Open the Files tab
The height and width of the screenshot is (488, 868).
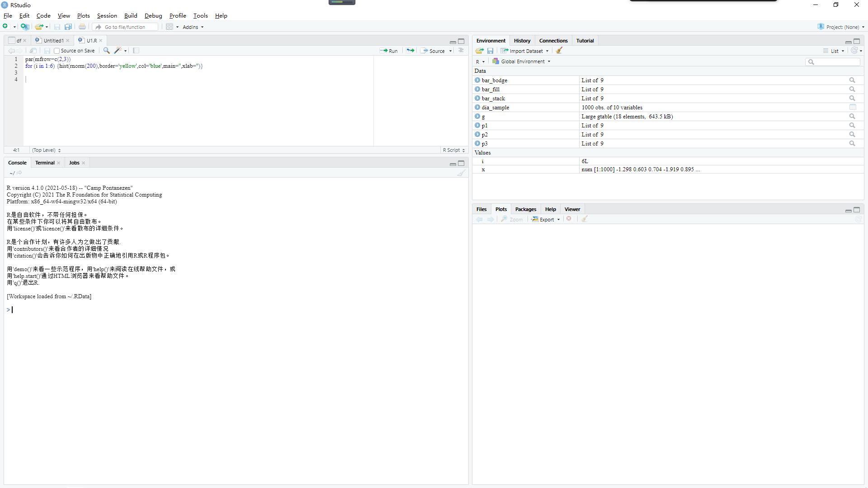[481, 209]
